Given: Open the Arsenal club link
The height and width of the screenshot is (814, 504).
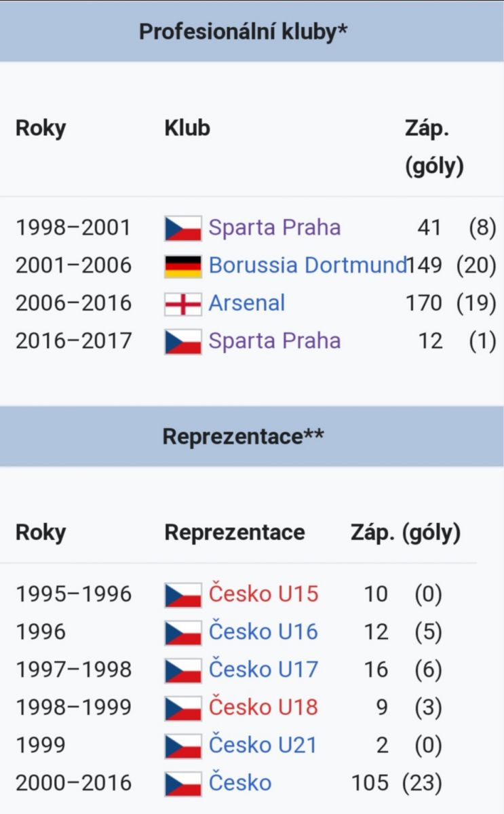Looking at the screenshot, I should [247, 303].
